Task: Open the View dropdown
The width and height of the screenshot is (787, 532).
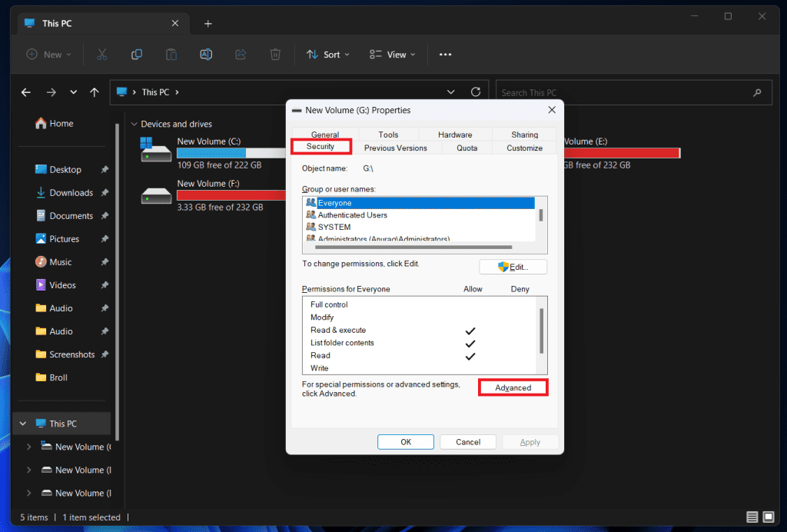Action: point(392,54)
